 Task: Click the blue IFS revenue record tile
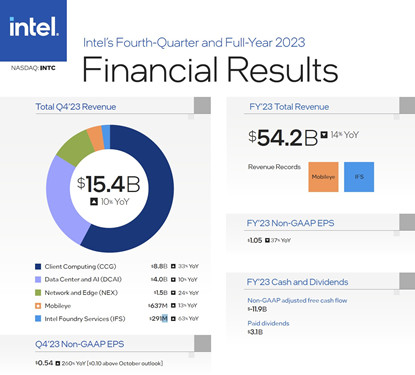[359, 177]
